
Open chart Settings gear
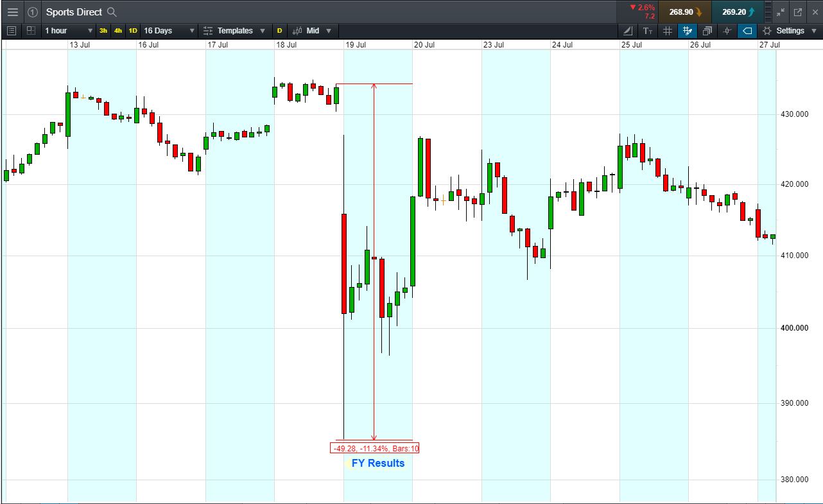click(x=767, y=31)
